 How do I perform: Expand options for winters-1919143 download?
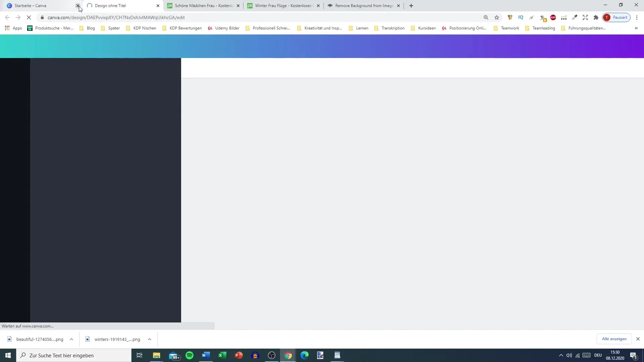[x=150, y=339]
